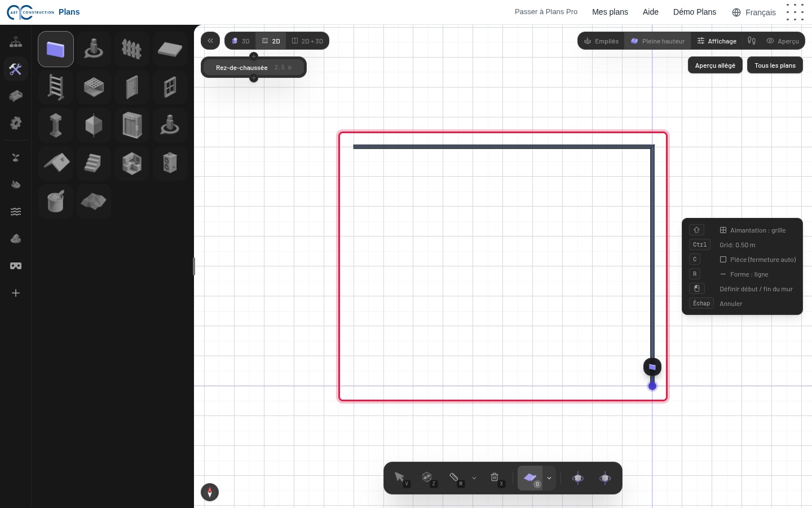Pick the floor slab tool
Image resolution: width=812 pixels, height=508 pixels.
coord(170,49)
